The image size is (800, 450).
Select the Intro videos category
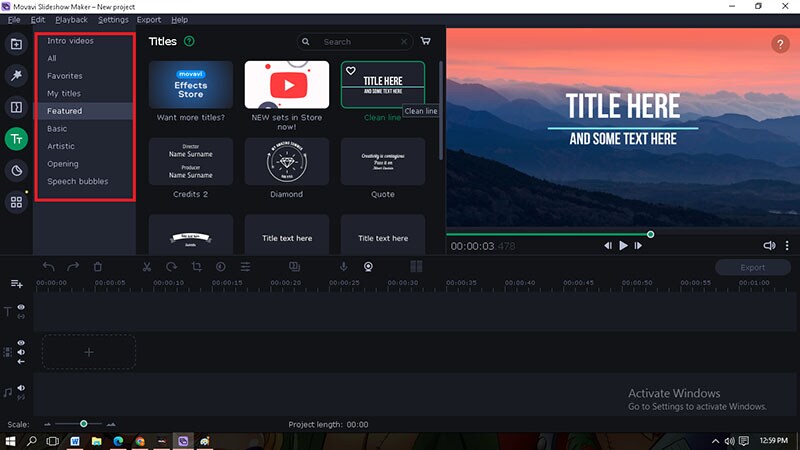pyautogui.click(x=70, y=40)
